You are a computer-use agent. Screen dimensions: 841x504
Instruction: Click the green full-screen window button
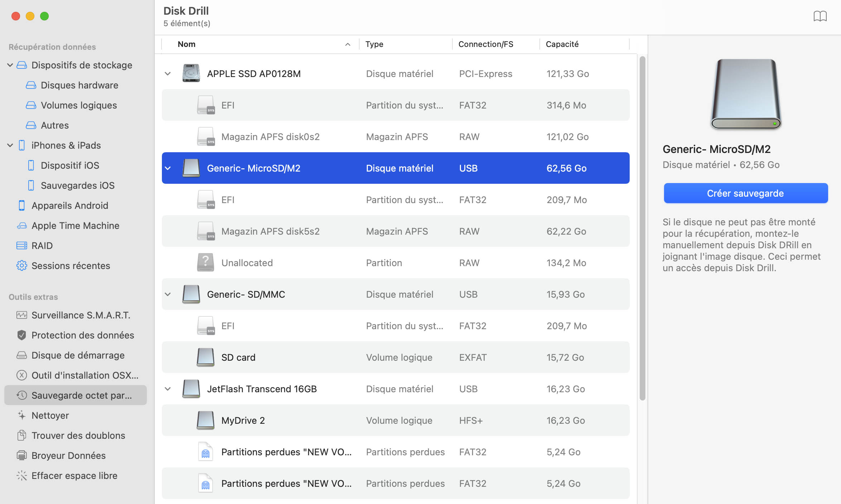click(44, 16)
